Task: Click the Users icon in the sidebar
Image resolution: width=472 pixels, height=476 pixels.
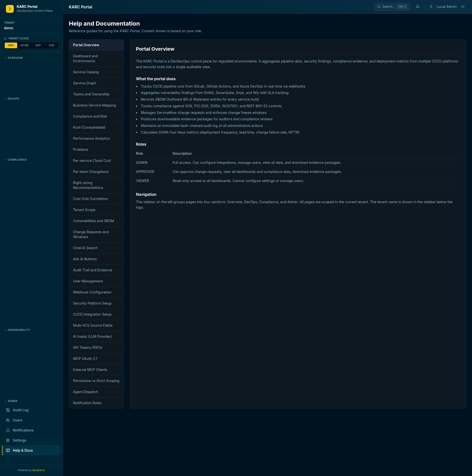Action: click(8, 420)
